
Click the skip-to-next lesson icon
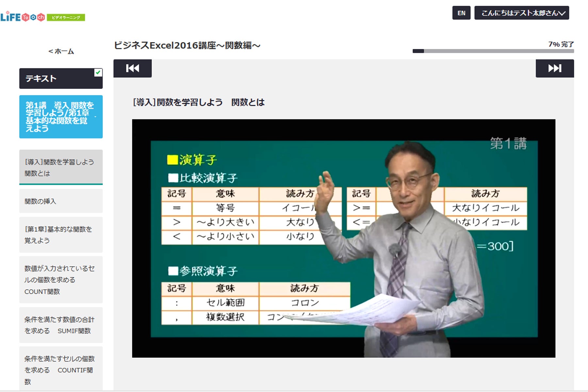pos(554,68)
